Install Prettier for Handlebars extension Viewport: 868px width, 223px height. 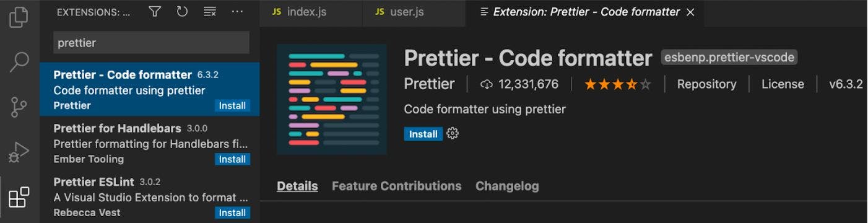coord(232,159)
